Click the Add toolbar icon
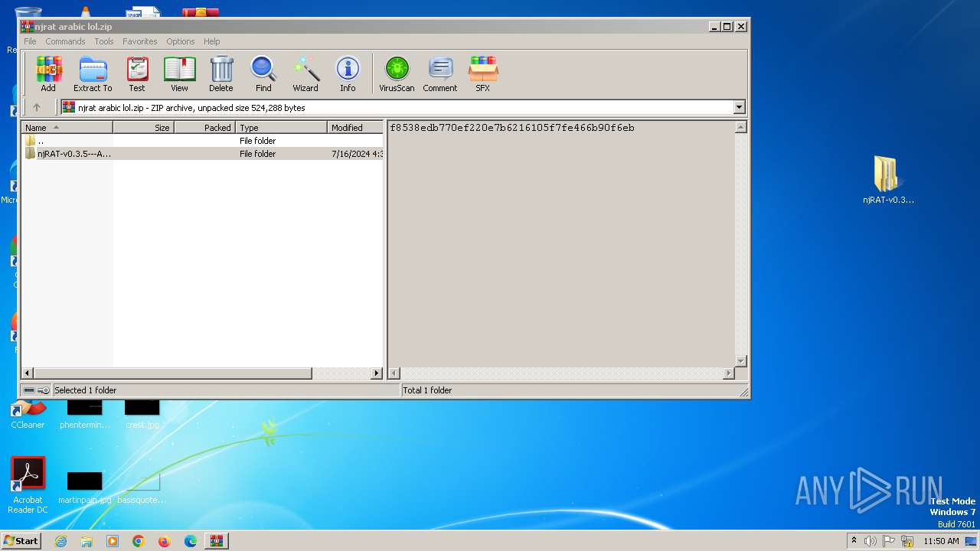The width and height of the screenshot is (980, 551). [48, 74]
